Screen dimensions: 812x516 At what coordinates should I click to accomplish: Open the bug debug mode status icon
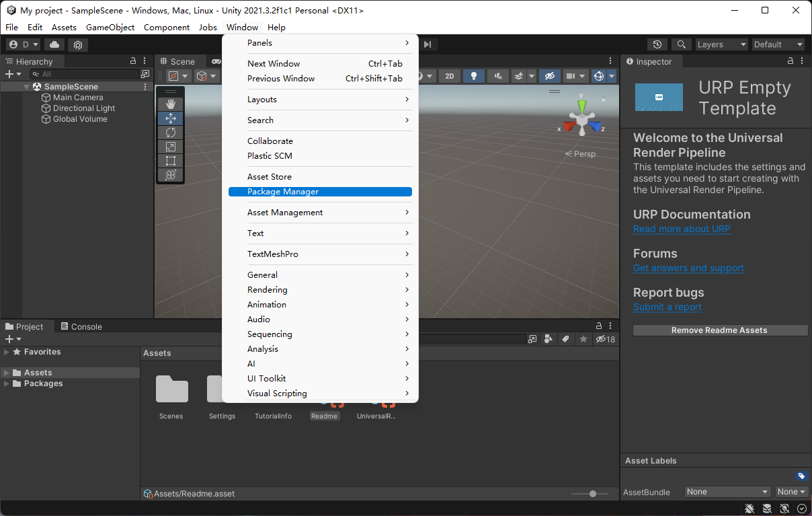click(x=750, y=509)
